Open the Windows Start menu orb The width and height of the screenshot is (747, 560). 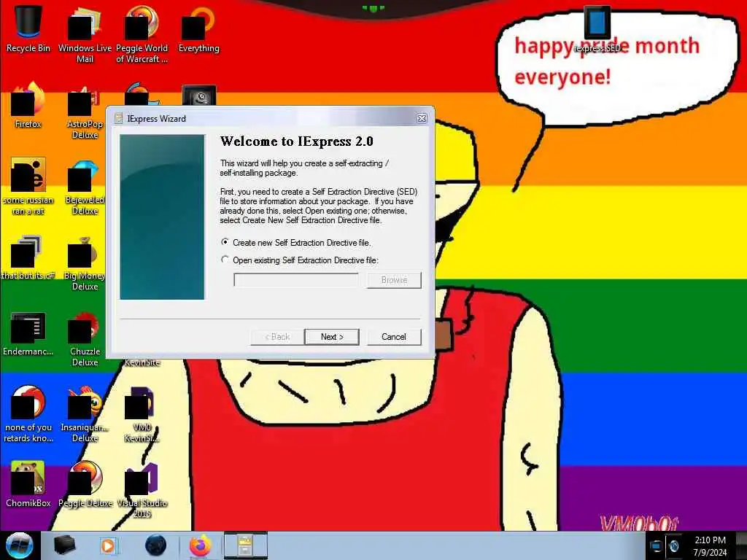pyautogui.click(x=20, y=545)
